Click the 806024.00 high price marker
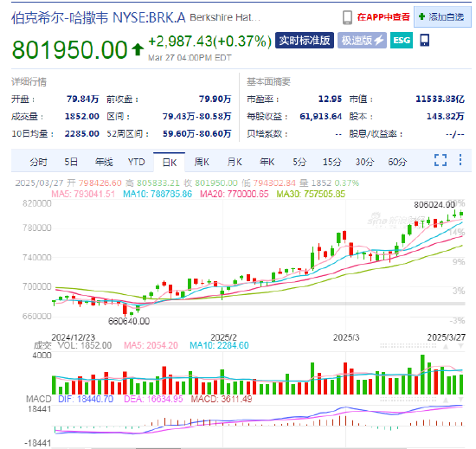The width and height of the screenshot is (476, 449). [434, 205]
